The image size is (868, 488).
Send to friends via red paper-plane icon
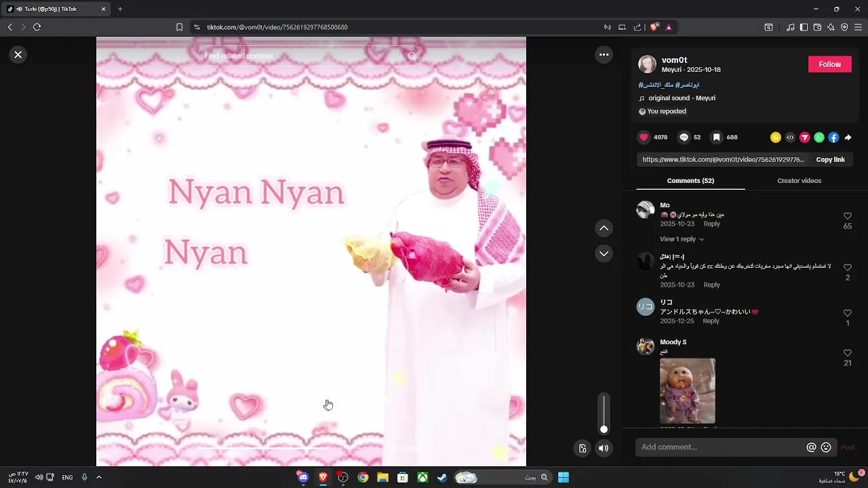[x=805, y=138]
